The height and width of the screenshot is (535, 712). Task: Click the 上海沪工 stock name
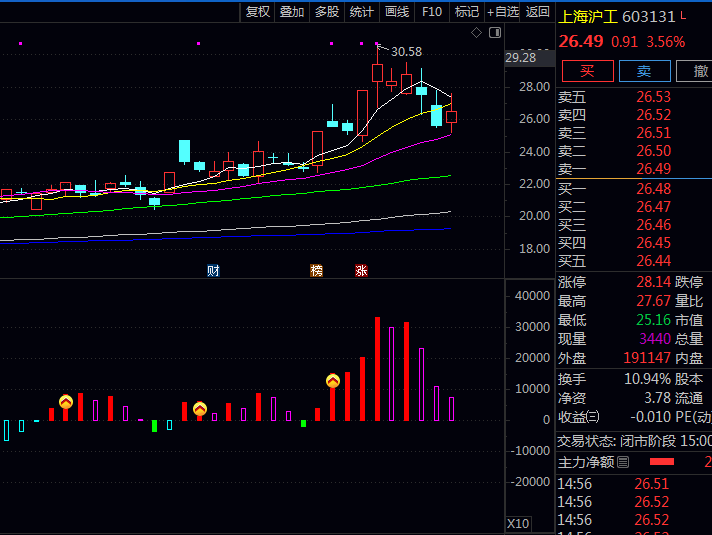[588, 17]
